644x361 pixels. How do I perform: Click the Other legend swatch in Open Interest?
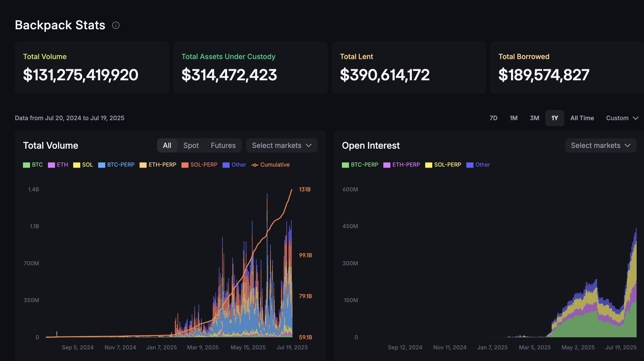tap(470, 165)
